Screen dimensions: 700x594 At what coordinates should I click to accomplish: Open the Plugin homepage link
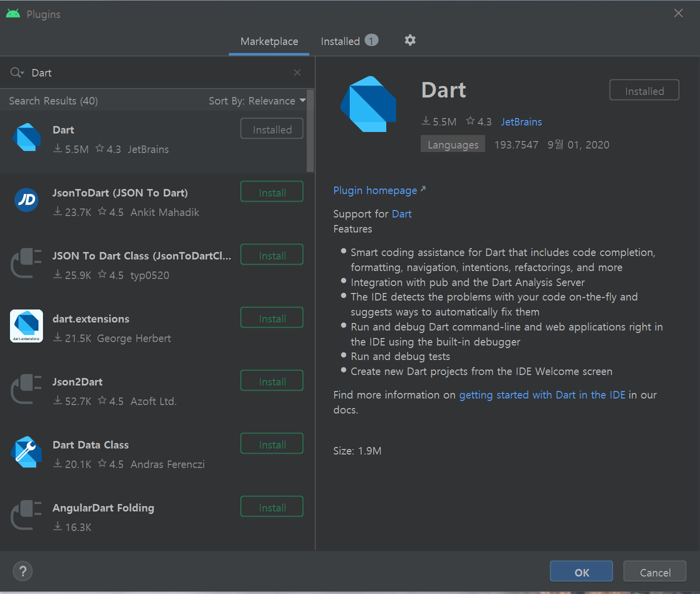(x=375, y=190)
